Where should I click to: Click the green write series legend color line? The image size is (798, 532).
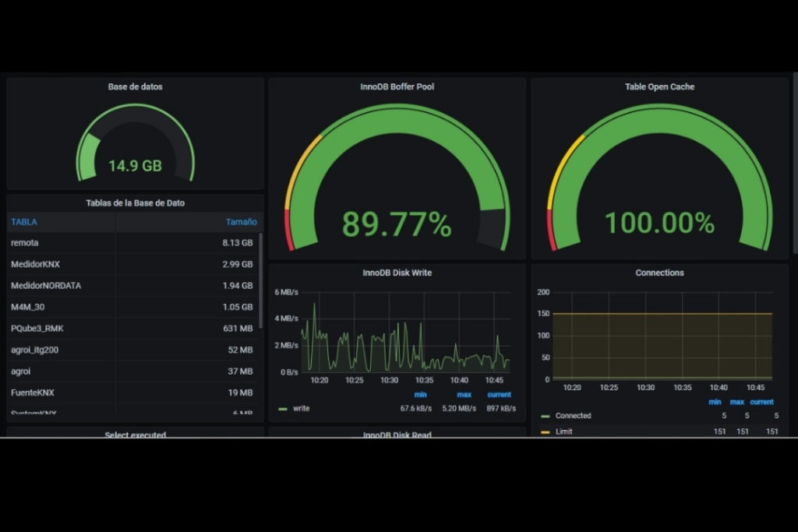point(282,409)
